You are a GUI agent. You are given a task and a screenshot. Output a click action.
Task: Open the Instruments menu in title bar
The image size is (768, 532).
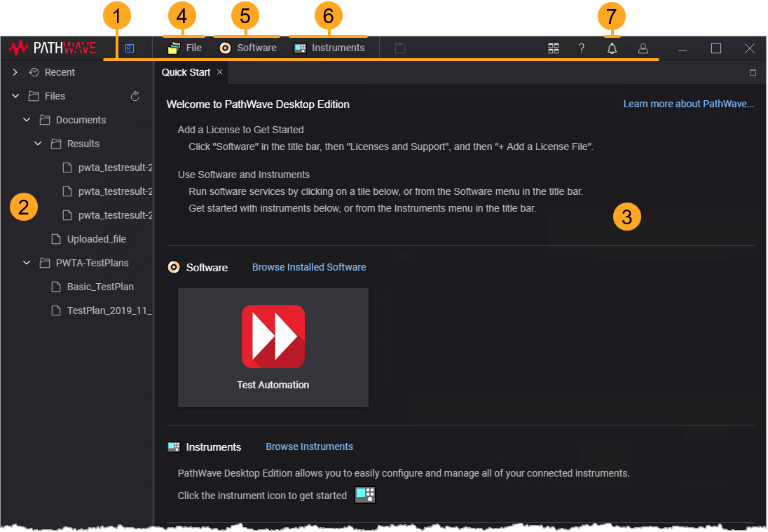click(x=329, y=48)
